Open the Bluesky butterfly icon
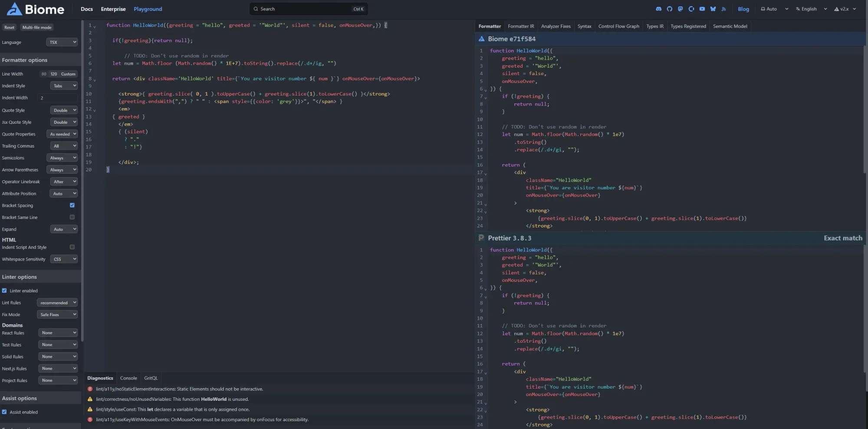The image size is (868, 429). 713,9
